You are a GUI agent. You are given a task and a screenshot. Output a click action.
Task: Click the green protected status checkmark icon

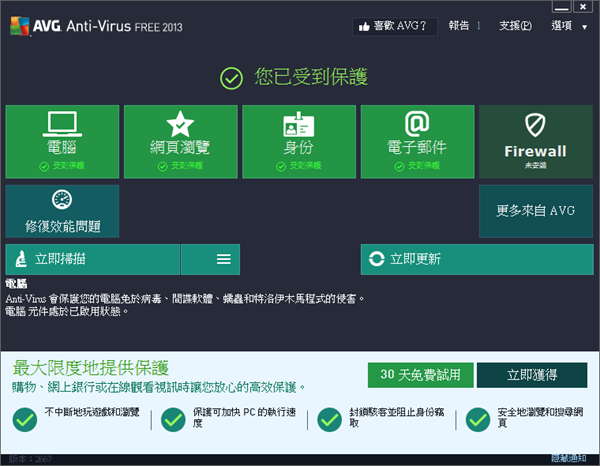pos(231,78)
